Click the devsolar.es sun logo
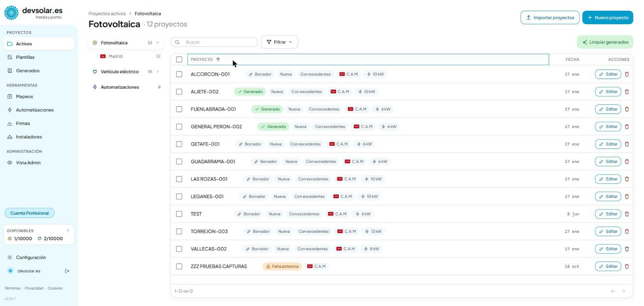The height and width of the screenshot is (306, 644). [11, 13]
